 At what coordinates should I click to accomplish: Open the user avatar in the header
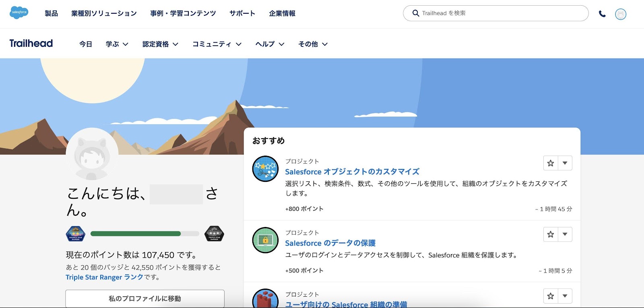tap(621, 14)
